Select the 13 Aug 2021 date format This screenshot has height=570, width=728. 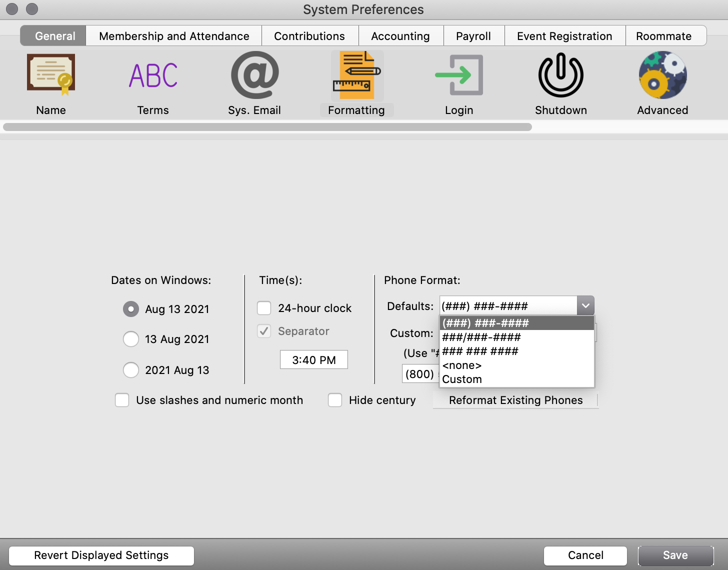(x=131, y=339)
